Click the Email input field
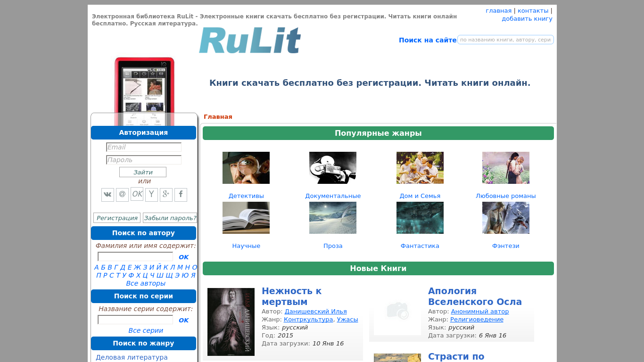Screen dimensions: 644x362 point(144,147)
